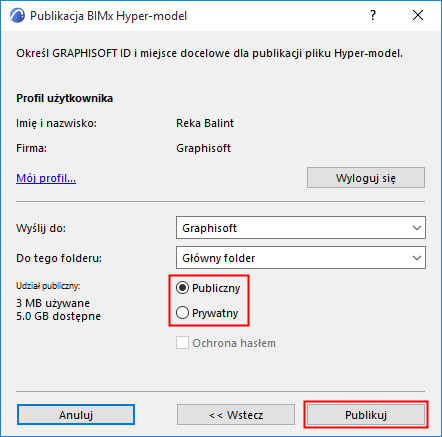The height and width of the screenshot is (437, 442).
Task: Click the Udział publiczny label
Action: pos(48,286)
